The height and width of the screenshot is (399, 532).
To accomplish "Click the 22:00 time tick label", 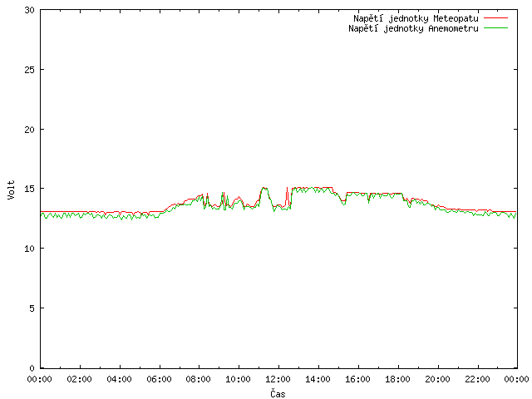I will (x=477, y=379).
